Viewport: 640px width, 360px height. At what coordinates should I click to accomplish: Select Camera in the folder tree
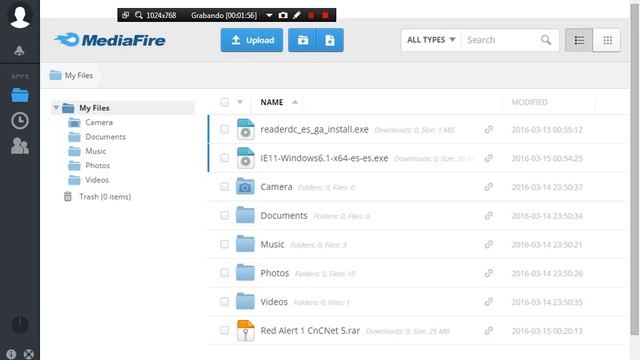coord(99,122)
